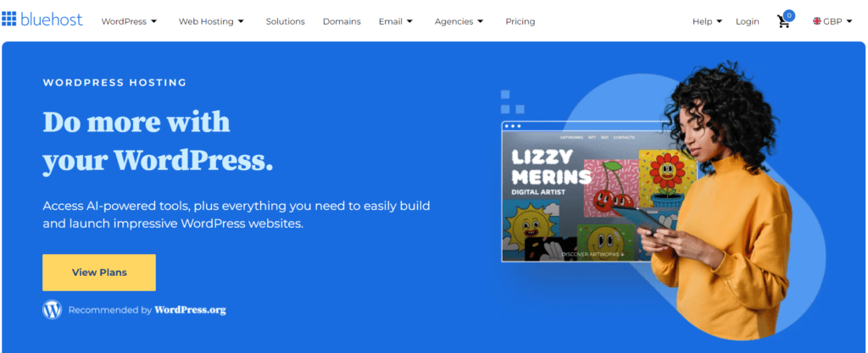Image resolution: width=868 pixels, height=353 pixels.
Task: Click the WordPress circular logo icon
Action: click(52, 310)
